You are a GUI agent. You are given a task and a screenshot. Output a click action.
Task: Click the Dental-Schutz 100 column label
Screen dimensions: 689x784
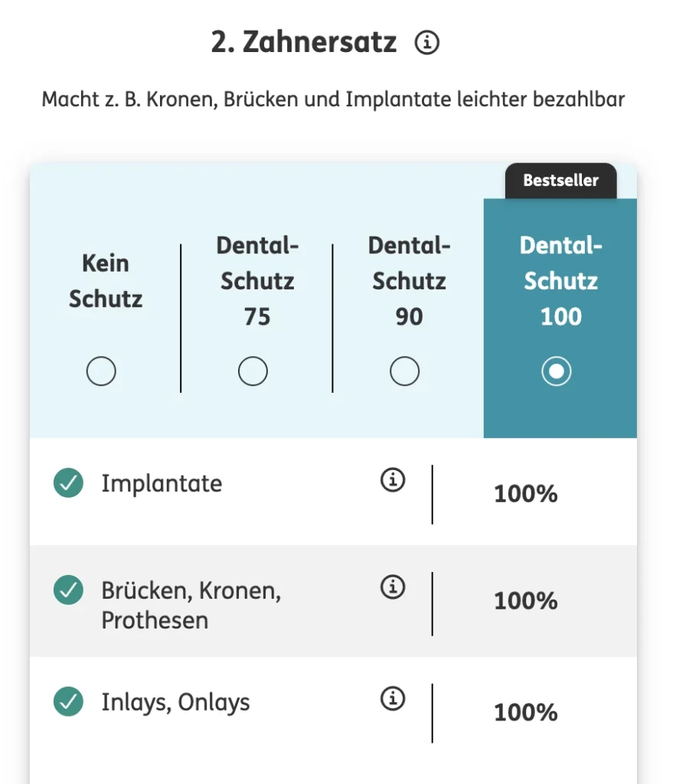click(x=561, y=281)
